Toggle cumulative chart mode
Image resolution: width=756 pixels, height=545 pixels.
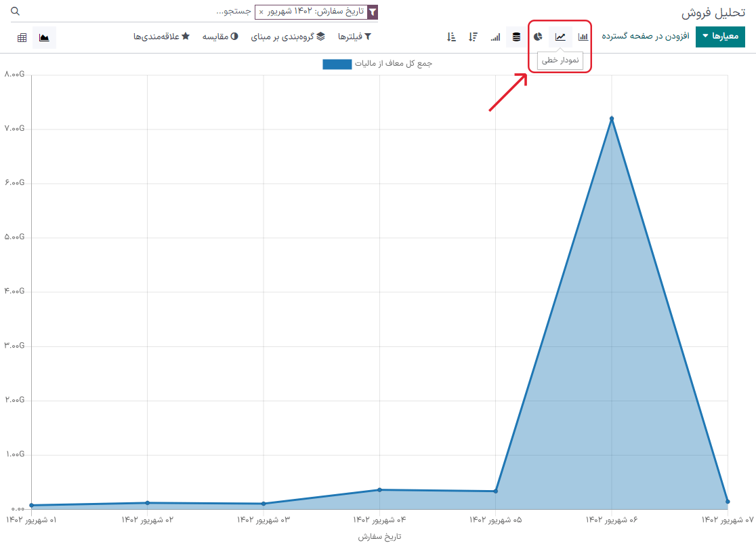coord(495,37)
